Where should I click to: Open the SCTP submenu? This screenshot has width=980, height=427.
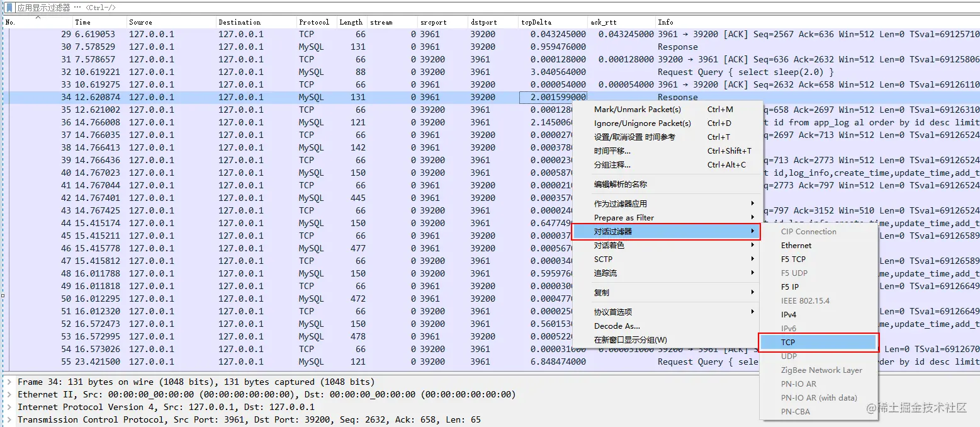(x=667, y=259)
